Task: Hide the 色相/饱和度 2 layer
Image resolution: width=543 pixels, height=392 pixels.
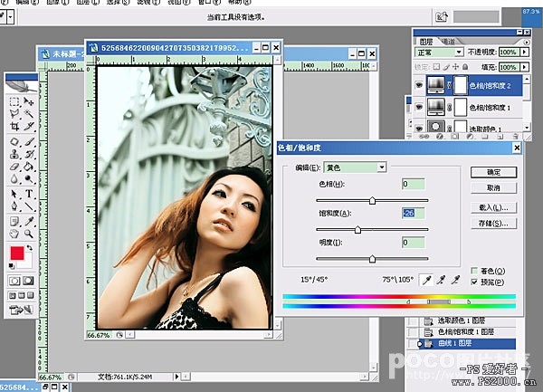Action: pyautogui.click(x=419, y=85)
